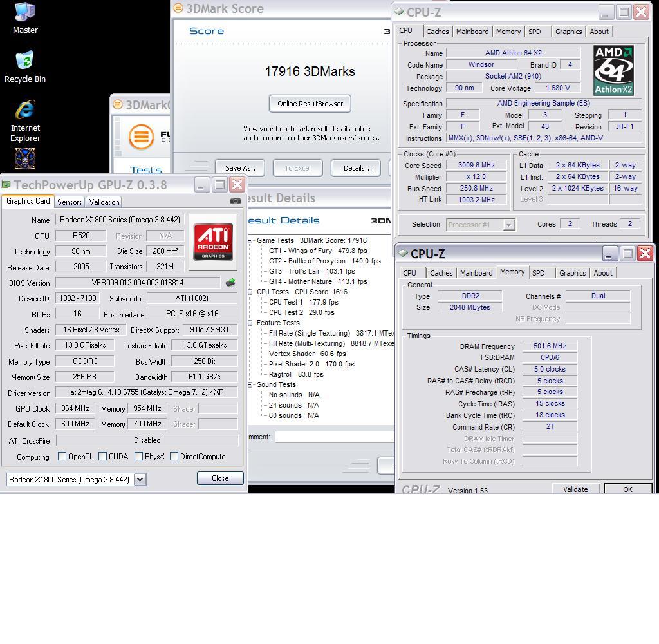
Task: Click GPU-Z title bar app icon
Action: [6, 184]
